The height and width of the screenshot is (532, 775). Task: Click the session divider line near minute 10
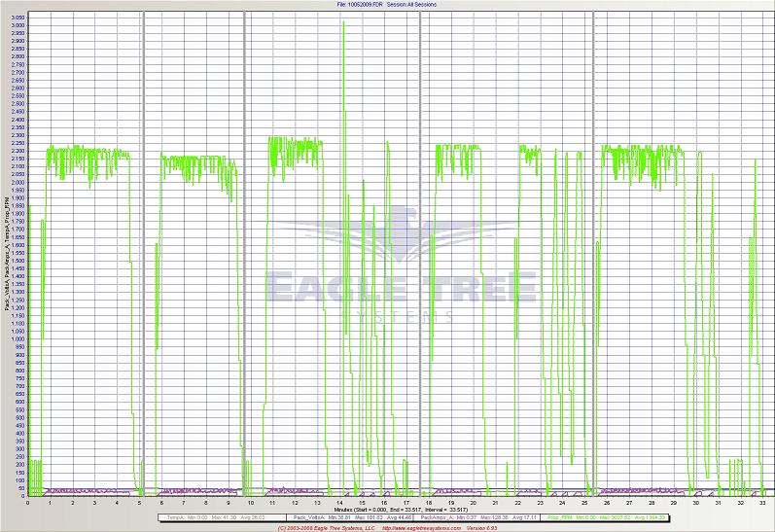coord(244,243)
